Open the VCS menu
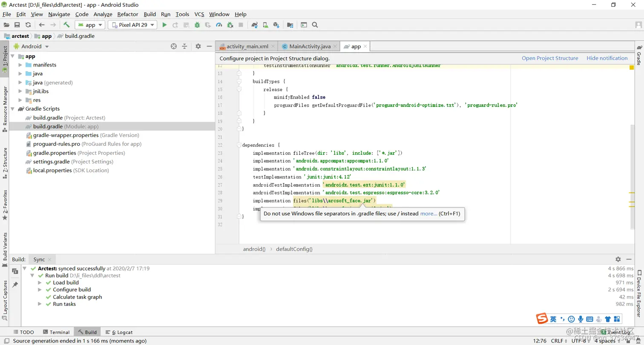644x345 pixels. [199, 14]
